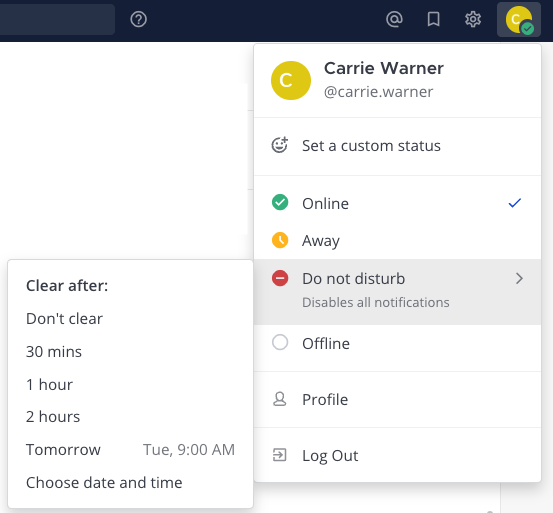The image size is (553, 513).
Task: Set status to Offline
Action: tap(397, 343)
